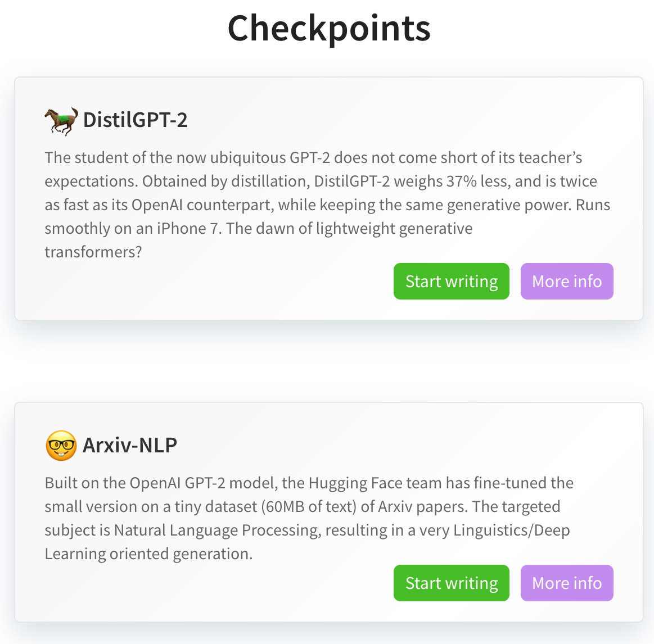Image resolution: width=654 pixels, height=644 pixels.
Task: Select the DistilGPT-2 checkpoint card
Action: [328, 198]
